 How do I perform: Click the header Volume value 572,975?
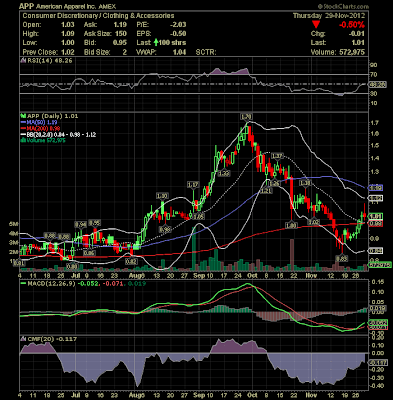point(351,52)
